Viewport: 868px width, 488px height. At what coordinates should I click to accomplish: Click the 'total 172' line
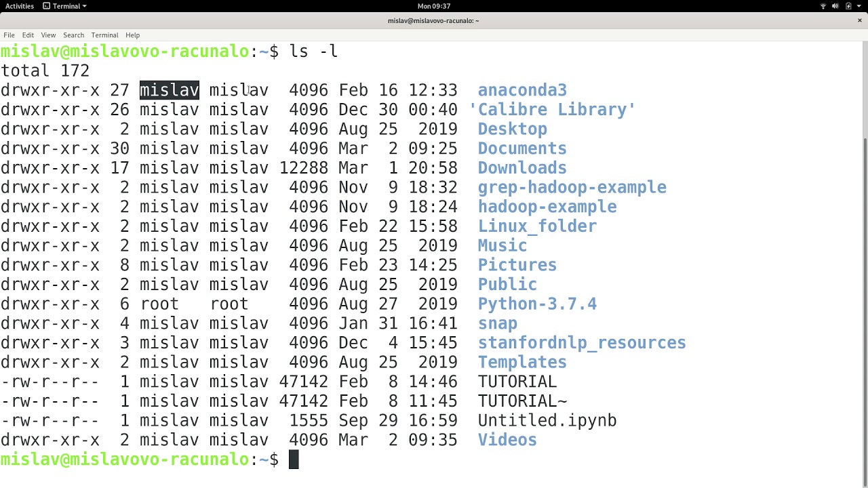tap(45, 70)
